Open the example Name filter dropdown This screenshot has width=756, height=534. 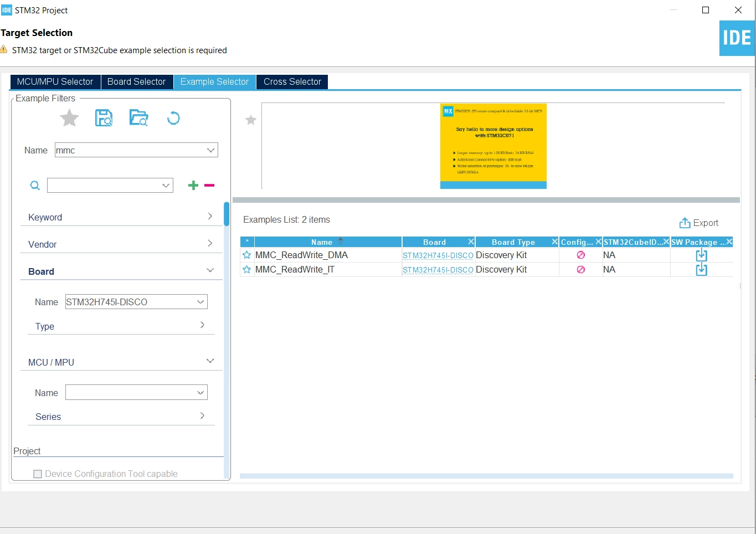coord(210,150)
